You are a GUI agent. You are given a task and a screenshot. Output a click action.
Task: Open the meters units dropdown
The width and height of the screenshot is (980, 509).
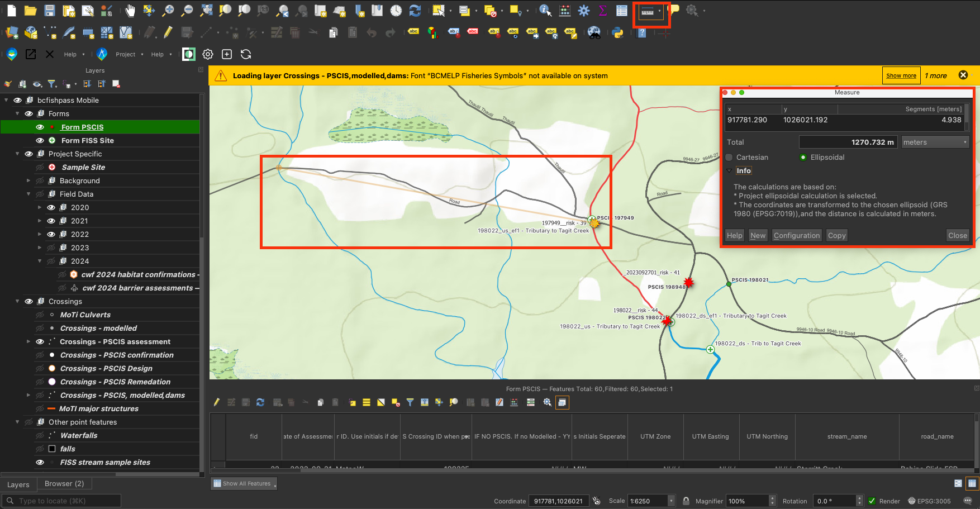point(935,142)
